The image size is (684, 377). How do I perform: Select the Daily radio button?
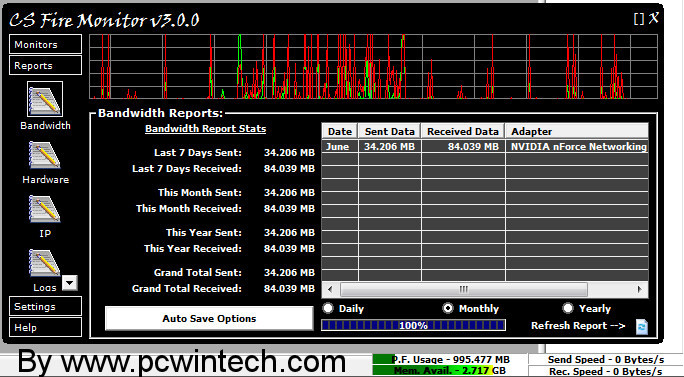(x=328, y=308)
